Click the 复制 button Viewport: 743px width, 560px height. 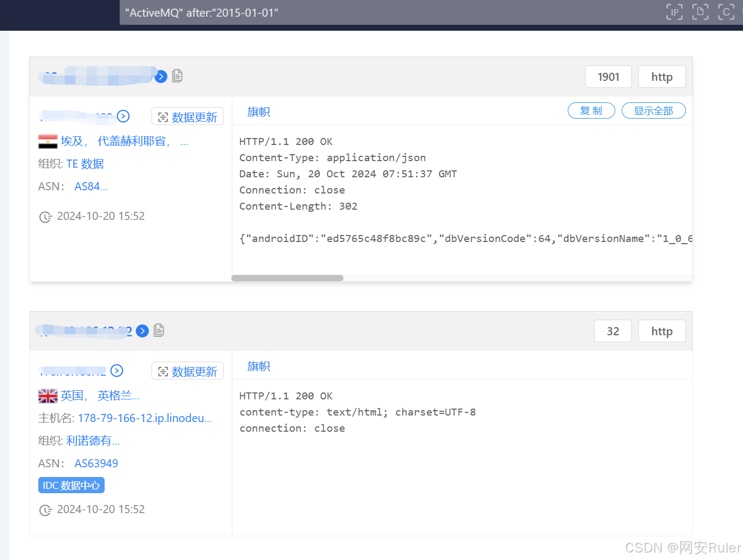[x=591, y=110]
